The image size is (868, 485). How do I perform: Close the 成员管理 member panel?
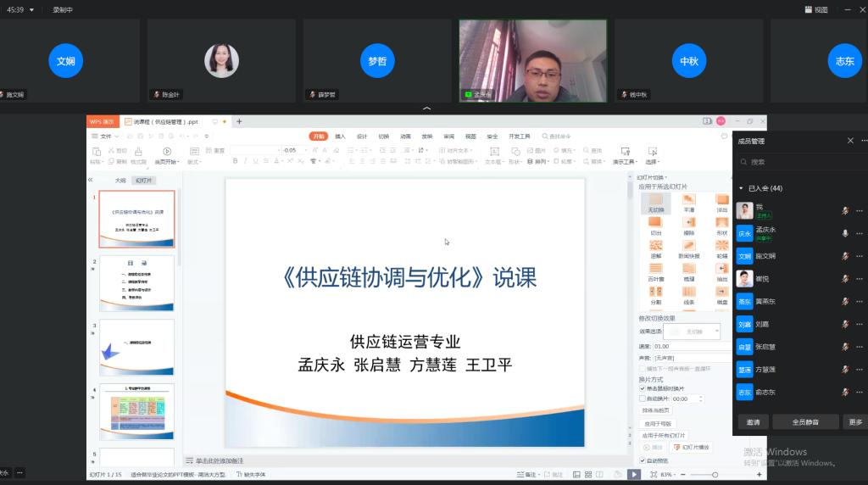(850, 141)
